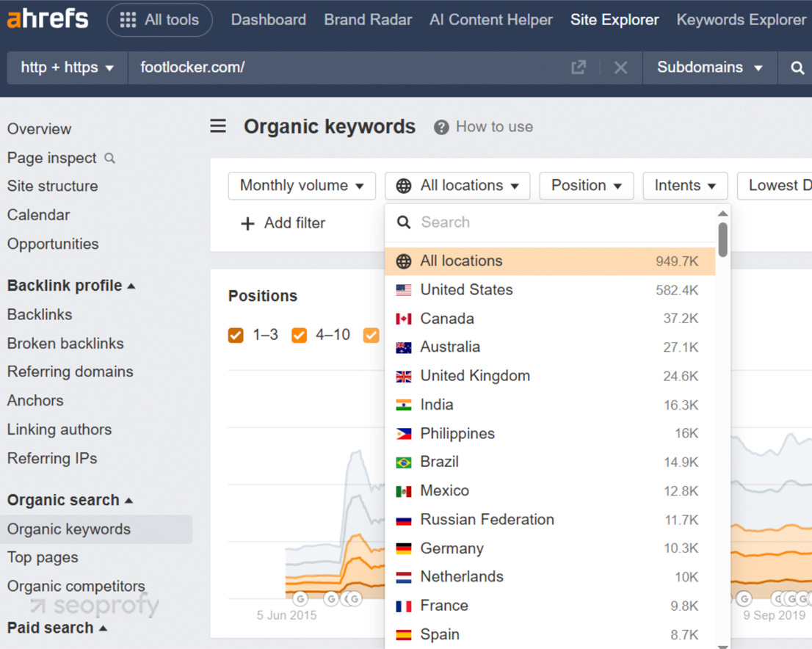The width and height of the screenshot is (812, 649).
Task: Choose the Netherlands flag entry
Action: (550, 577)
